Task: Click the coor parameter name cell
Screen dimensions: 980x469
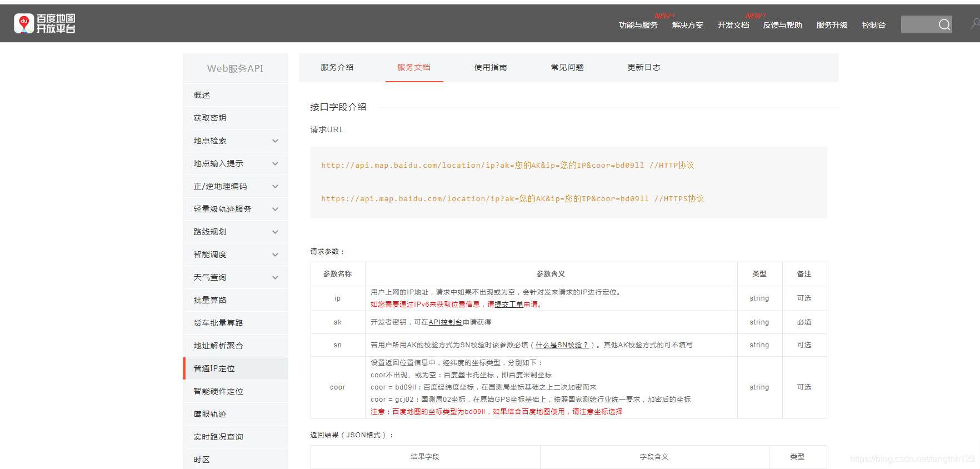Action: click(x=337, y=387)
